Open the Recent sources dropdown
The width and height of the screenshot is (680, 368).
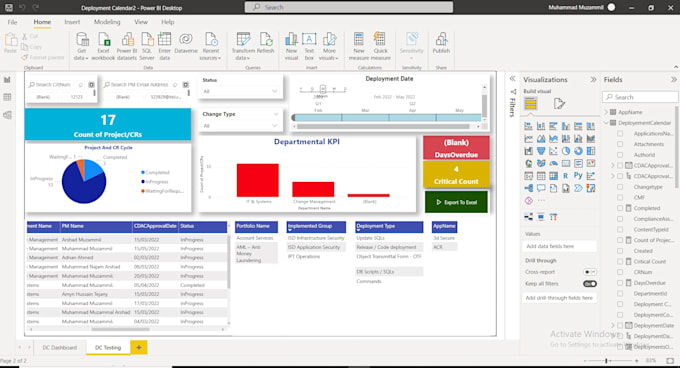pyautogui.click(x=211, y=46)
